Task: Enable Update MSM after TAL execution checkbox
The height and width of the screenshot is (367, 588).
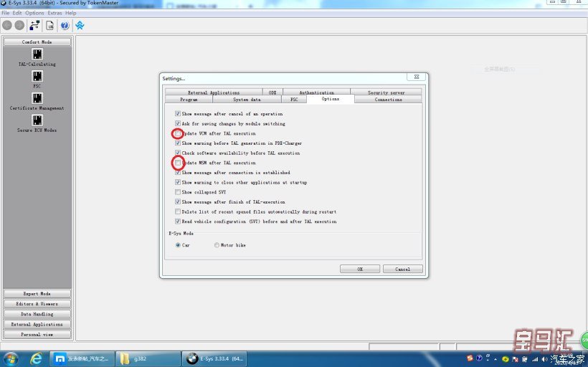Action: (178, 163)
